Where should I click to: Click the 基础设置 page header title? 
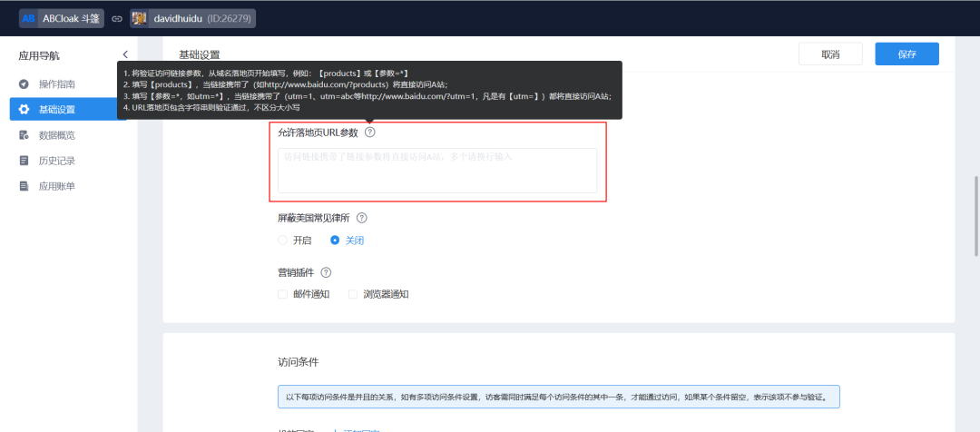click(x=200, y=54)
